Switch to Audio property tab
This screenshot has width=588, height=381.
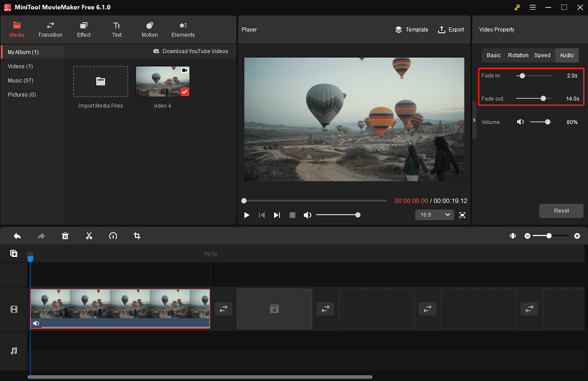[566, 55]
